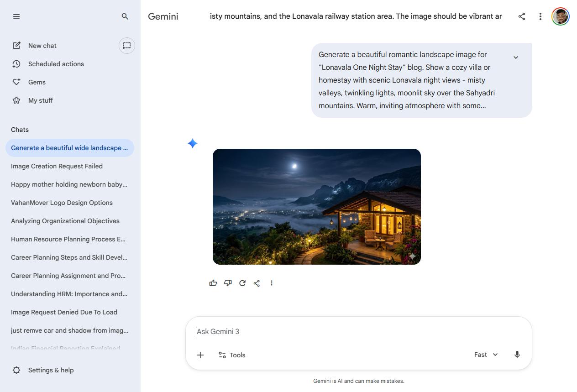This screenshot has height=392, width=577.
Task: Open the VahanMover Logo Design Options chat
Action: coord(62,203)
